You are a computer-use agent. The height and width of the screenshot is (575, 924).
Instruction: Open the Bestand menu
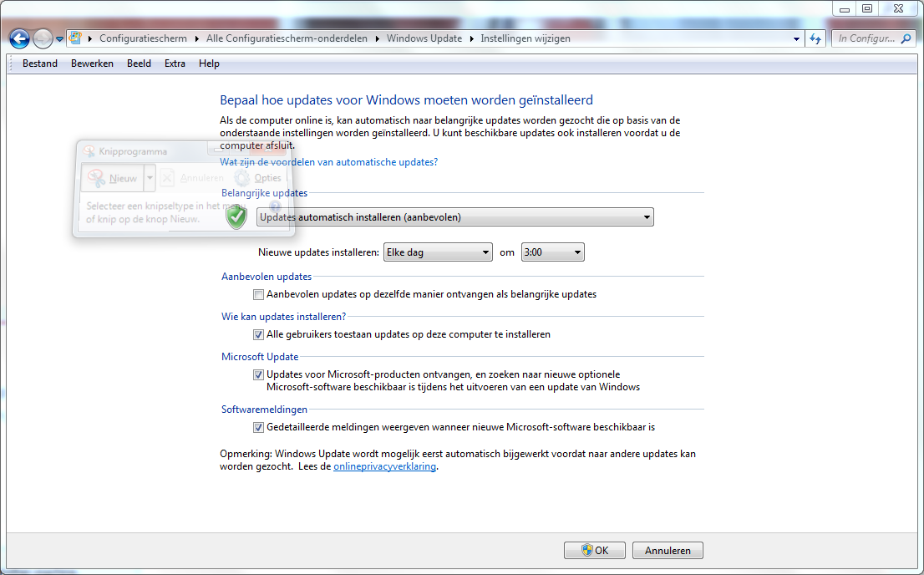pos(40,64)
